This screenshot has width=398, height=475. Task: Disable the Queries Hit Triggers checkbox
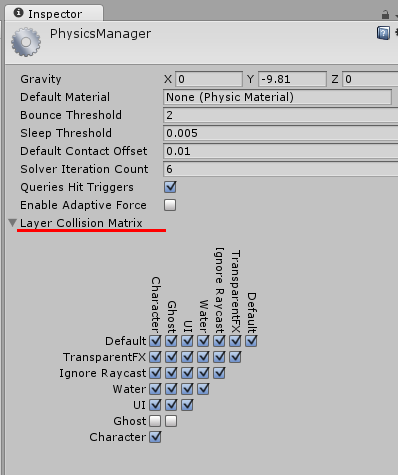point(170,187)
